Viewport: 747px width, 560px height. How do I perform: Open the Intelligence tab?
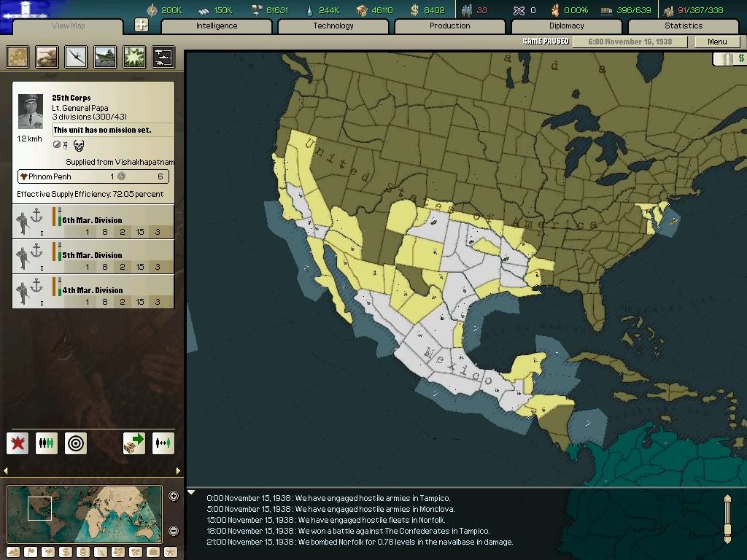[x=217, y=26]
